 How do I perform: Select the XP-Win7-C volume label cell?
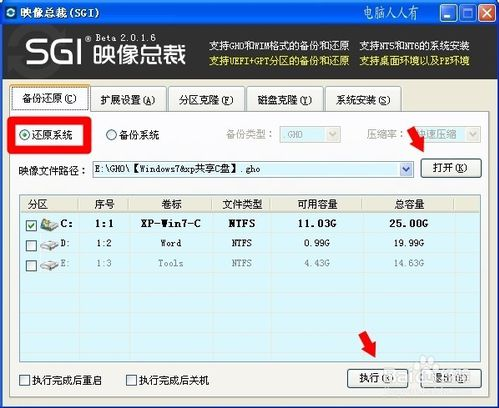(x=170, y=223)
